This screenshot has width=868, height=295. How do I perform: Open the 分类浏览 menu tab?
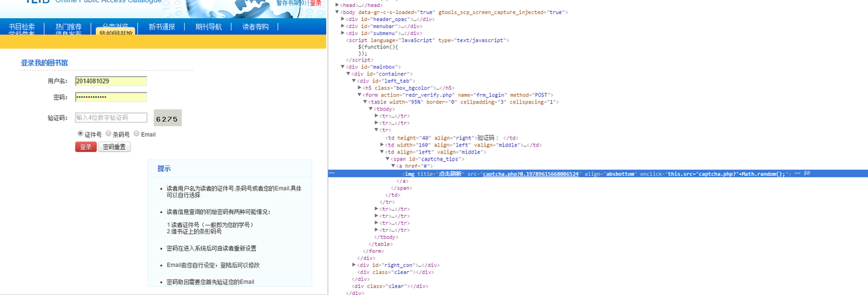(x=115, y=26)
